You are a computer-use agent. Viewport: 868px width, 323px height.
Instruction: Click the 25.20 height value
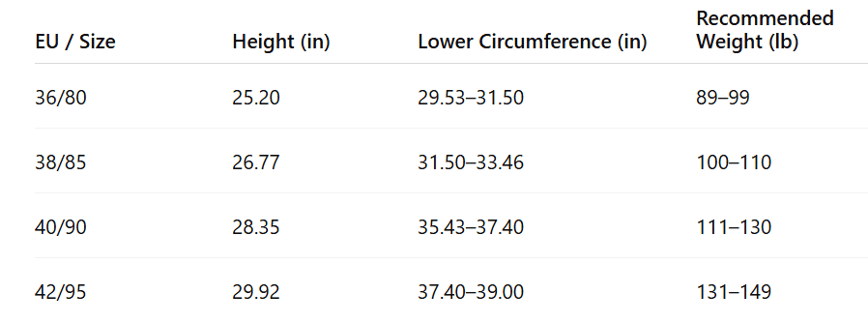256,98
